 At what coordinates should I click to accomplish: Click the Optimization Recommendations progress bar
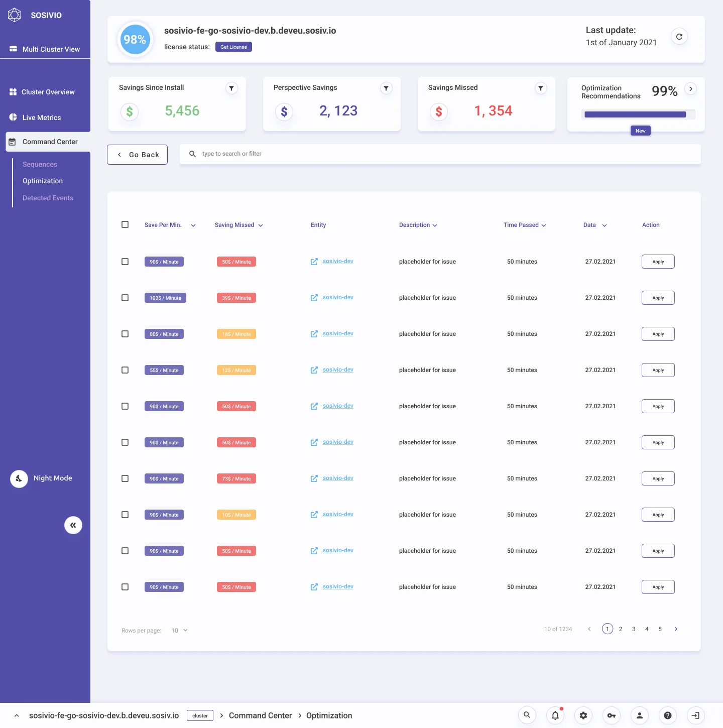[638, 114]
